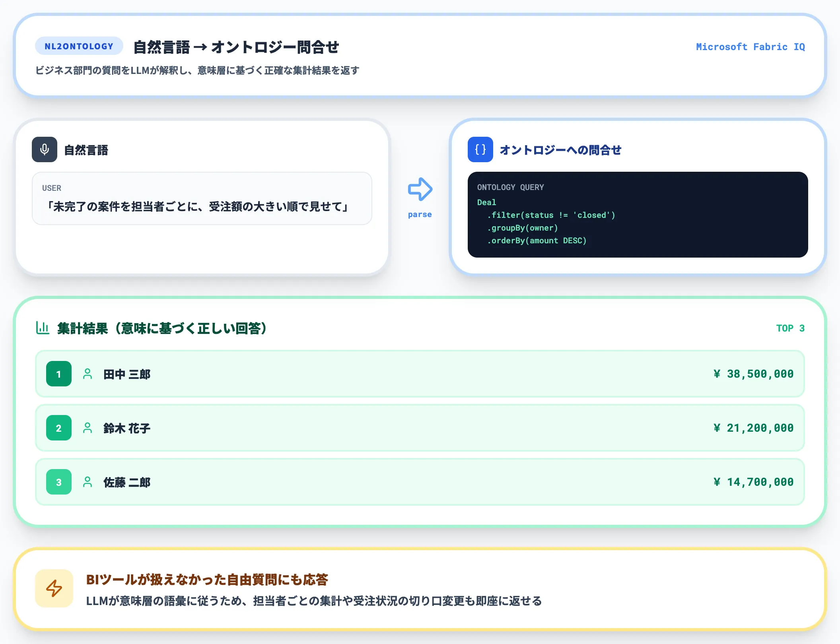
Task: Click the person icon beside 鈴木 花子
Action: click(87, 428)
